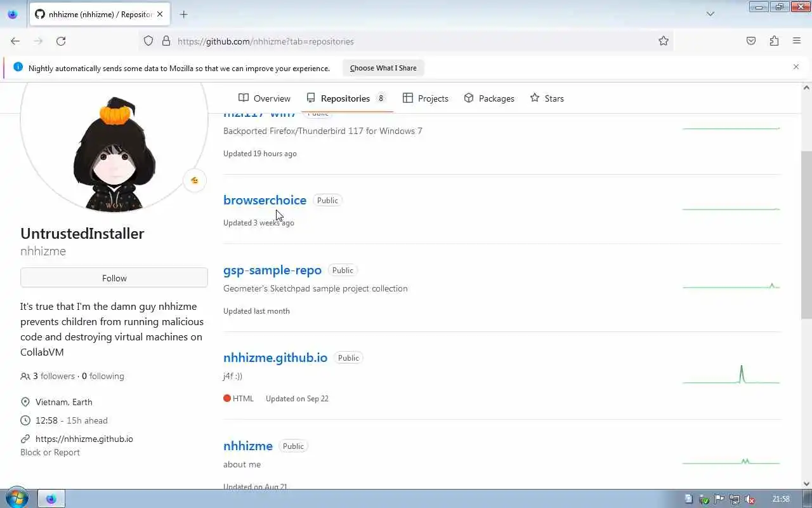Click the Firefox Nightly icon left of the tab
This screenshot has width=812, height=508.
(x=12, y=14)
